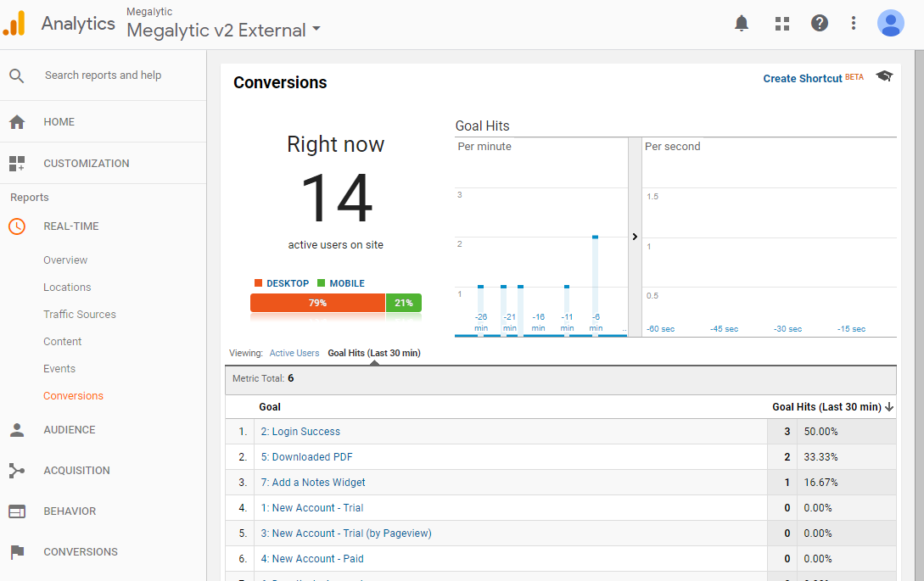Expand the Acquisition report section

click(76, 471)
